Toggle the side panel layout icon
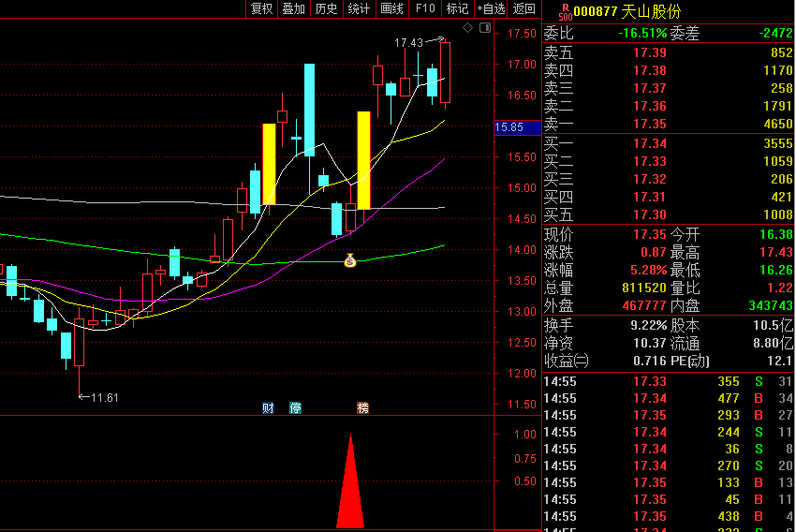This screenshot has width=796, height=532. [485, 28]
